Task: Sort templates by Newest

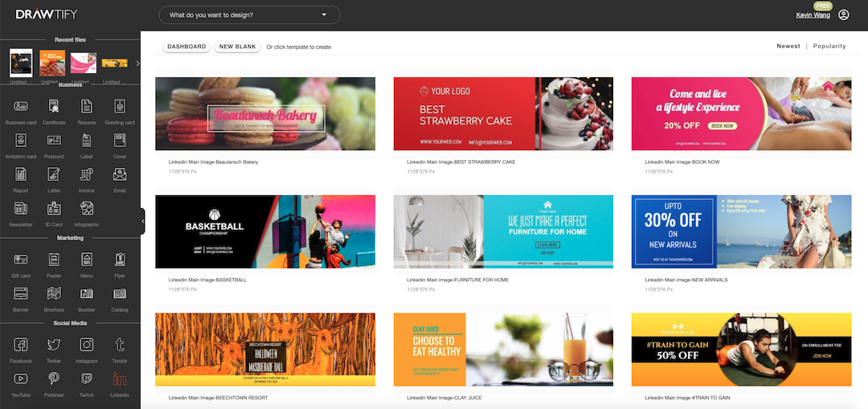Action: (788, 46)
